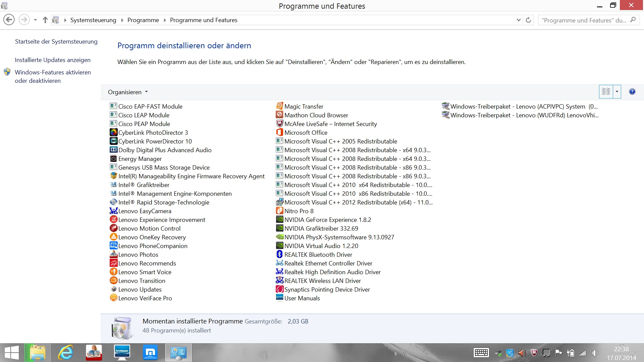Click the NVIDIA GeForce Experience icon

(x=279, y=220)
